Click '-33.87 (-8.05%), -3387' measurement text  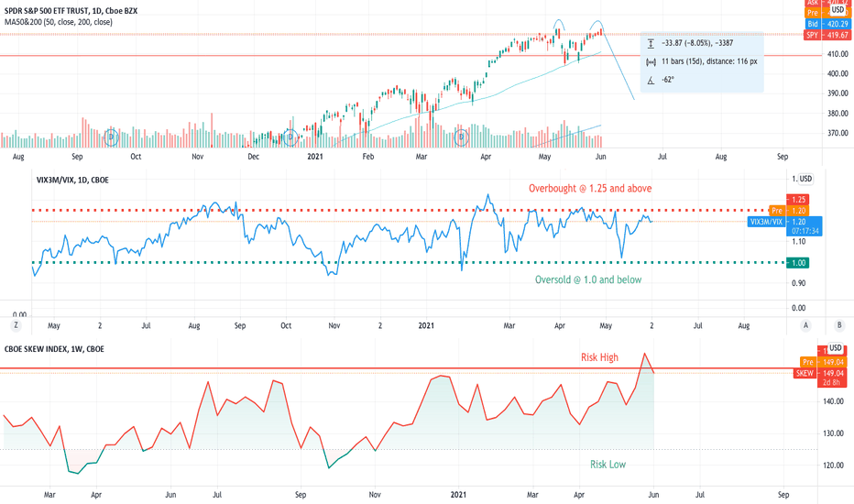tap(697, 43)
